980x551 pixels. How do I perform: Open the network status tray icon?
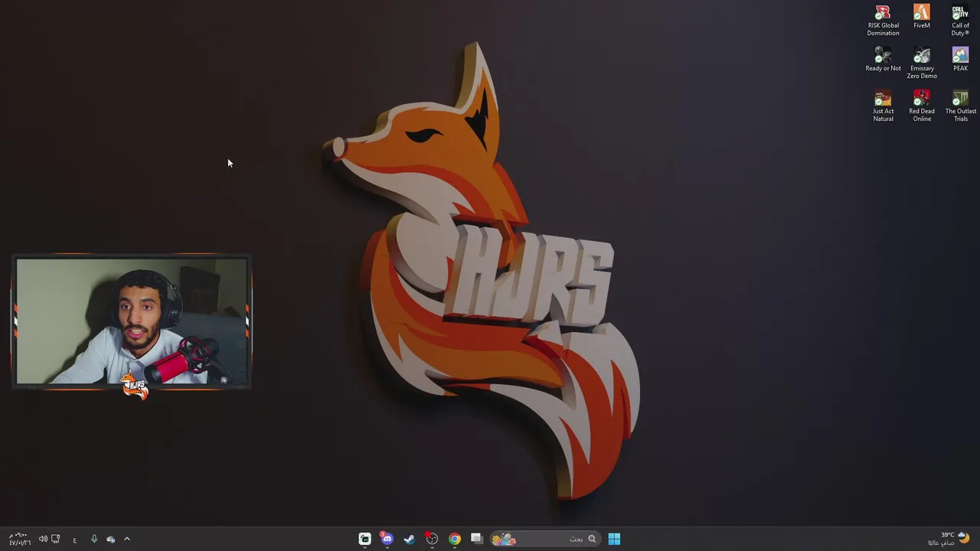55,539
